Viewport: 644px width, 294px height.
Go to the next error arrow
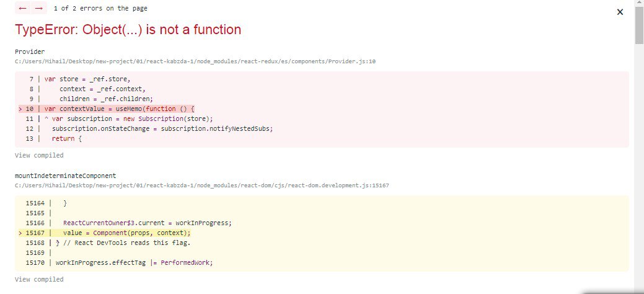[38, 9]
